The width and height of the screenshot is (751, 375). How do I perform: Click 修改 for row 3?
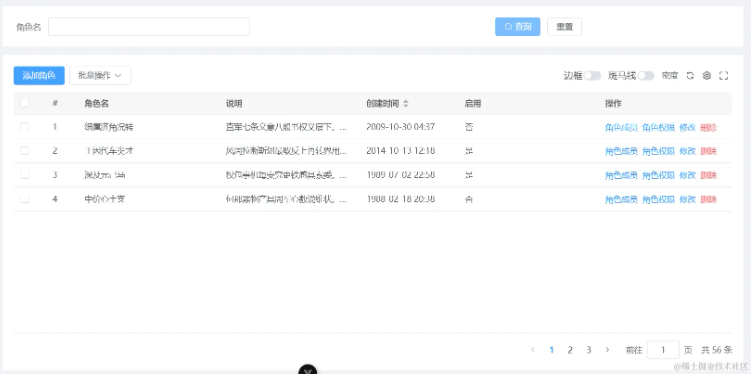pyautogui.click(x=688, y=175)
